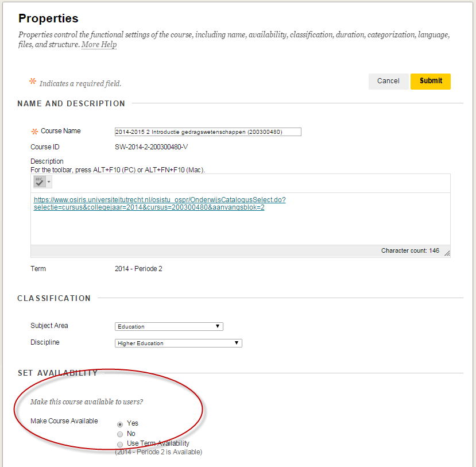Open the More Help link
The image size is (476, 467).
(x=99, y=45)
